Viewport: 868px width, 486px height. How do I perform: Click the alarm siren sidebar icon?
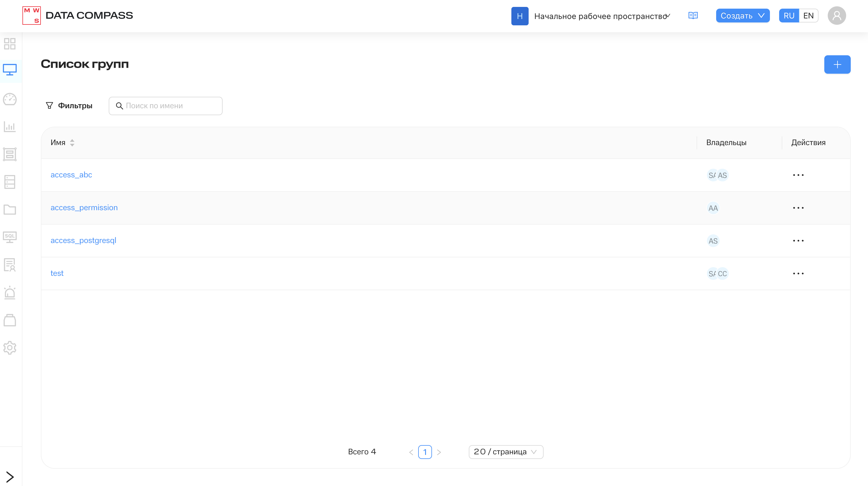pos(10,293)
